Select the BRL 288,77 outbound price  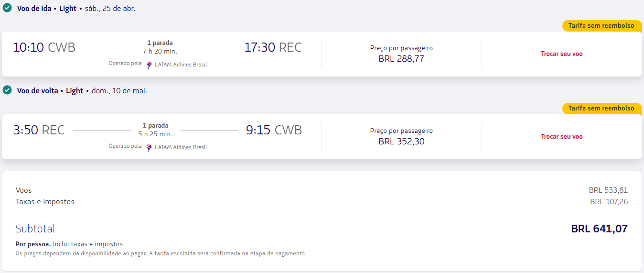pyautogui.click(x=401, y=59)
